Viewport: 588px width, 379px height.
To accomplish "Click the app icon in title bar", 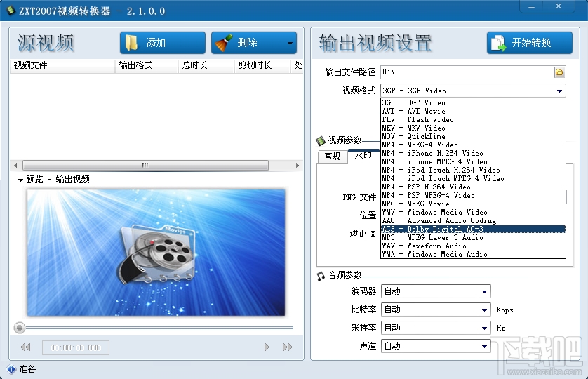I will pos(11,11).
